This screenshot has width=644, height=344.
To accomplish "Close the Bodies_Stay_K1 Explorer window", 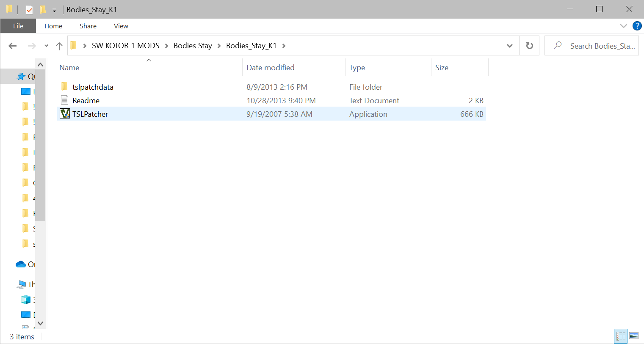I will coord(629,9).
